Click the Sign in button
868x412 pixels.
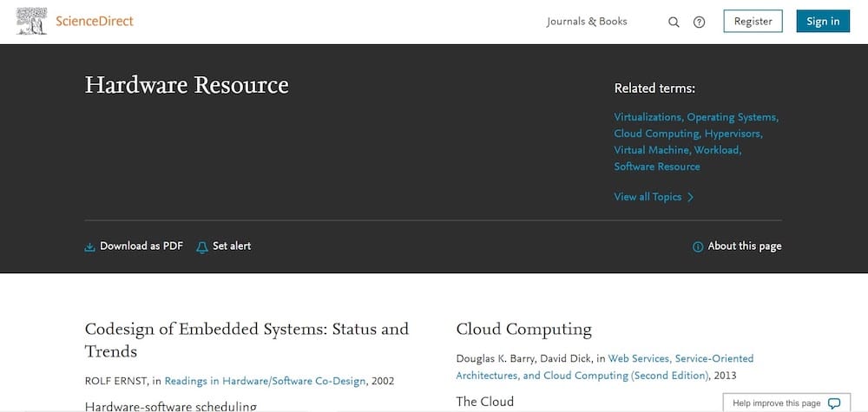point(823,21)
